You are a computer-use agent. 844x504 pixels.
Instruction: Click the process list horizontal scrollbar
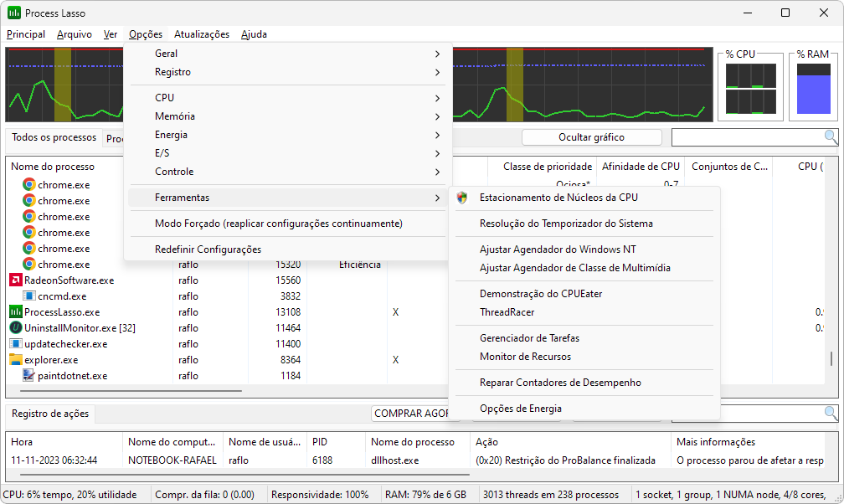(x=131, y=391)
